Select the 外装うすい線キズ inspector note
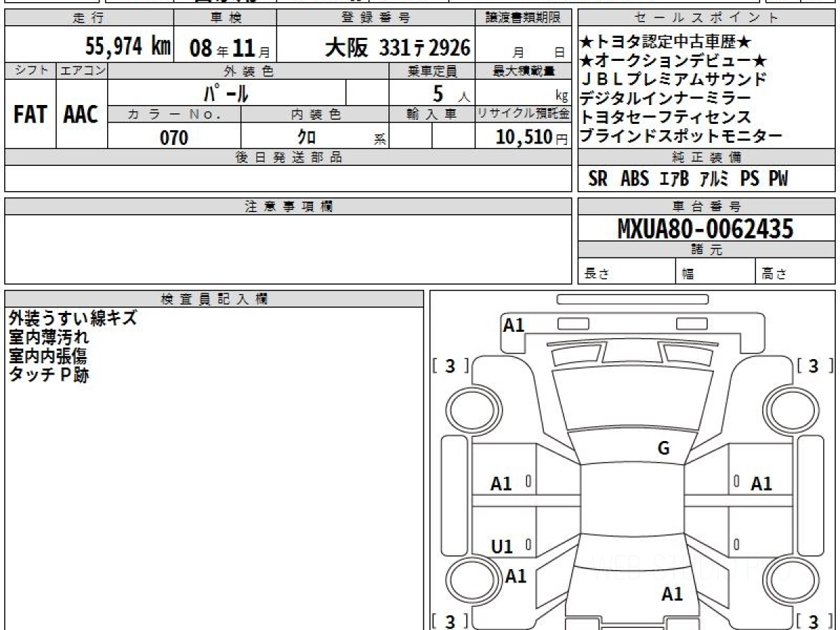Image resolution: width=840 pixels, height=630 pixels. [x=72, y=318]
